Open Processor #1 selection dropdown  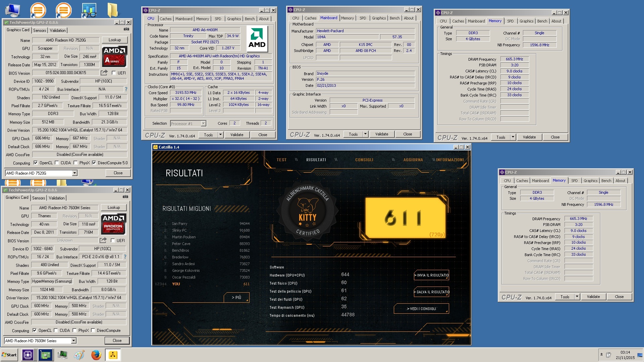tap(203, 123)
